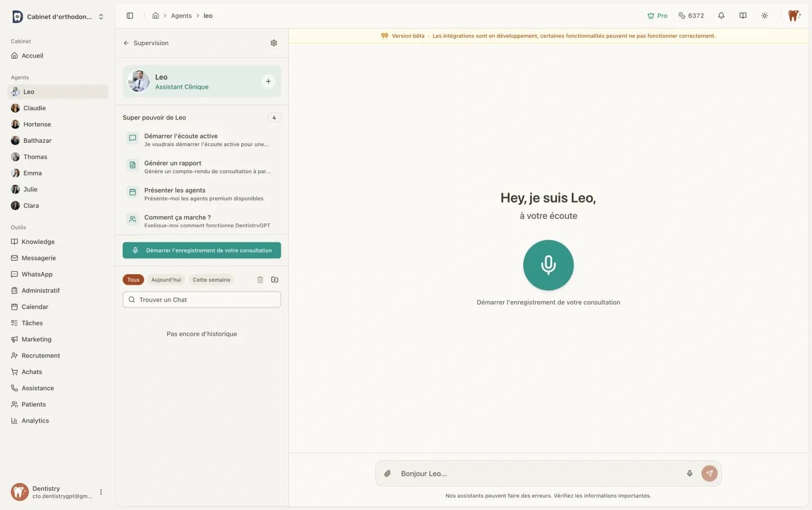Toggle the light/dark theme sun icon
This screenshot has height=510, width=812.
tap(764, 16)
